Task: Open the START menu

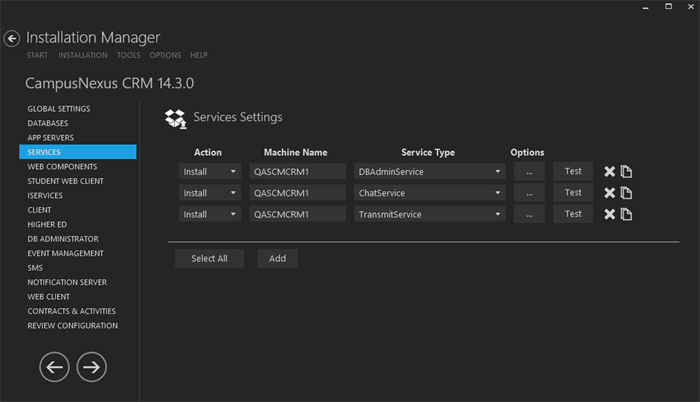Action: pos(37,55)
